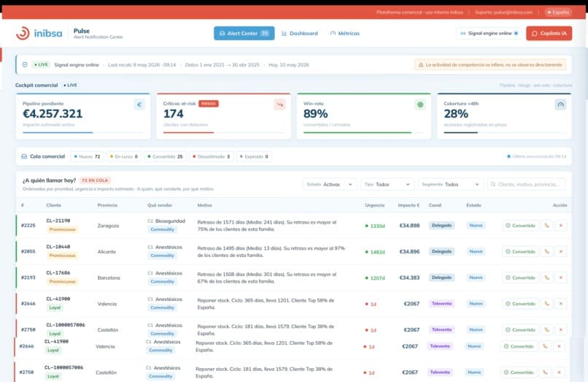The width and height of the screenshot is (588, 382).
Task: Click the trend icon on Críticas at-risk card
Action: (x=279, y=104)
